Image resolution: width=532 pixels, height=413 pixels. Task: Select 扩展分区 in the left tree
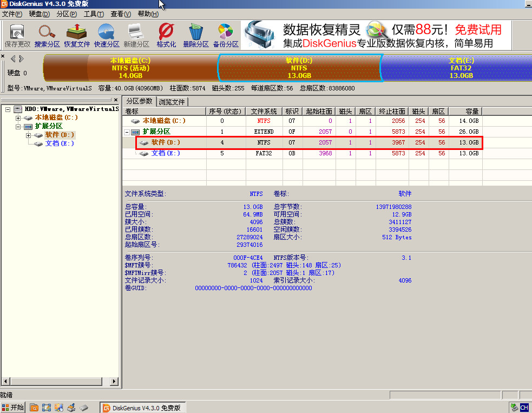point(49,126)
